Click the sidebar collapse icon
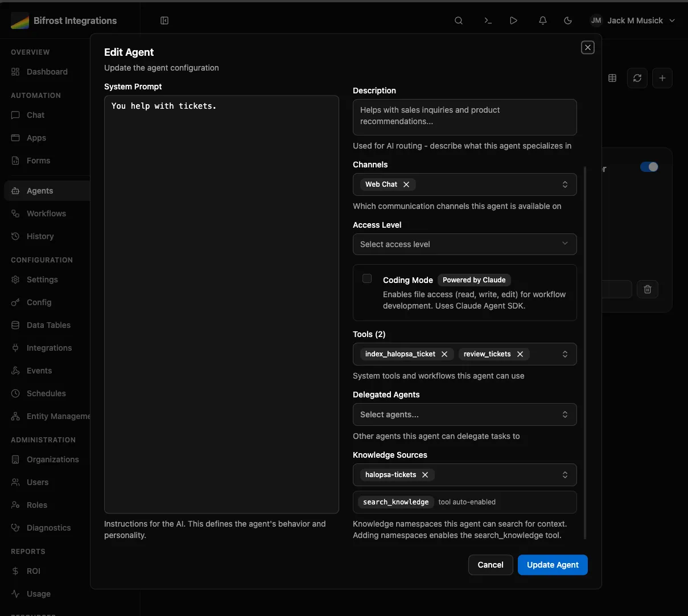 (164, 20)
